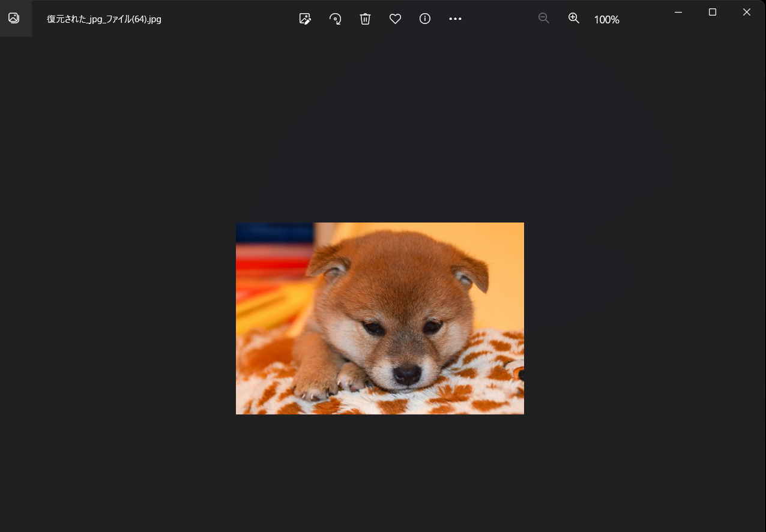The width and height of the screenshot is (766, 532).
Task: Click the zoom in magnifier icon
Action: pos(574,19)
